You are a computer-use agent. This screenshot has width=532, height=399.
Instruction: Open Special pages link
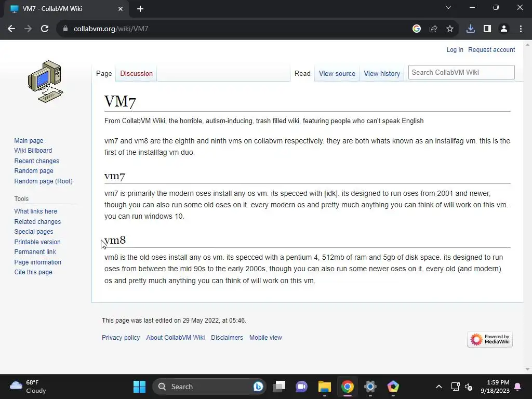[34, 232]
